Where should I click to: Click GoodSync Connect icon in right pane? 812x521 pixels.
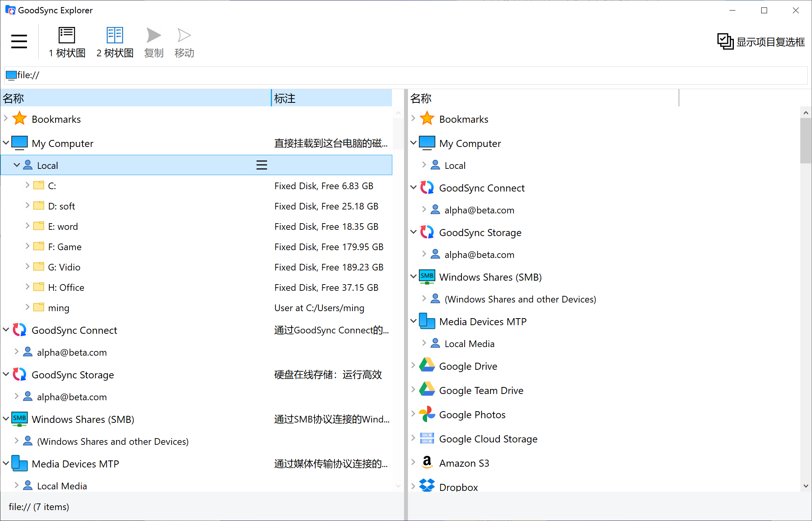point(427,188)
